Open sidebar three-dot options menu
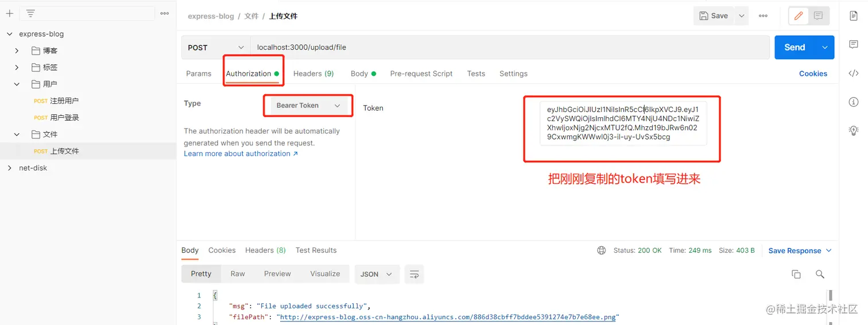Image resolution: width=868 pixels, height=325 pixels. click(x=165, y=13)
